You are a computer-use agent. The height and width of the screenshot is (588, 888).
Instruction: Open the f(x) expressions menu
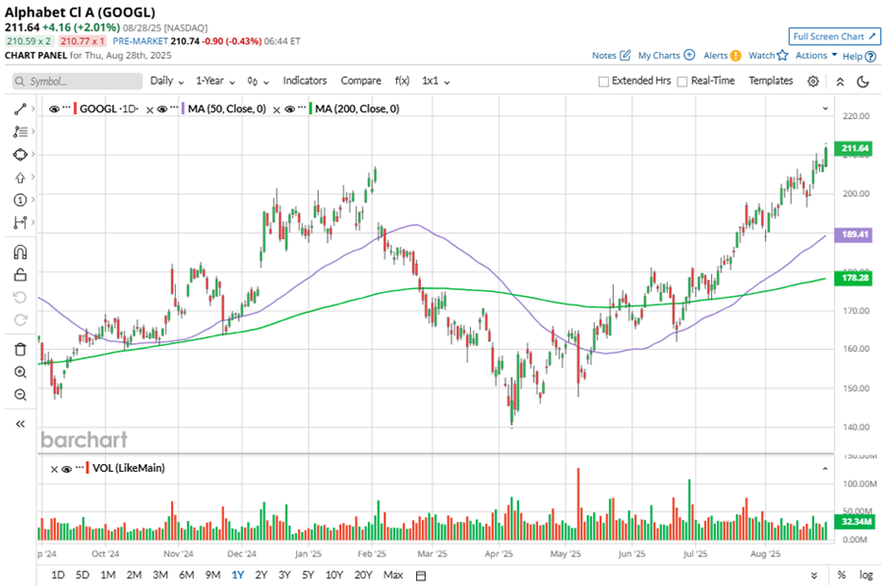tap(402, 81)
